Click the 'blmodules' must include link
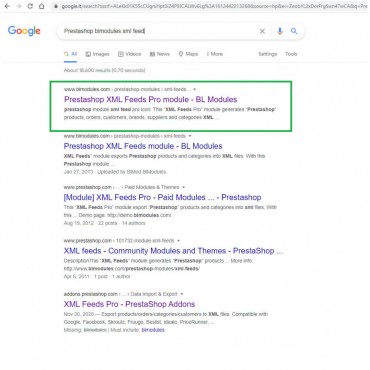 153,330
